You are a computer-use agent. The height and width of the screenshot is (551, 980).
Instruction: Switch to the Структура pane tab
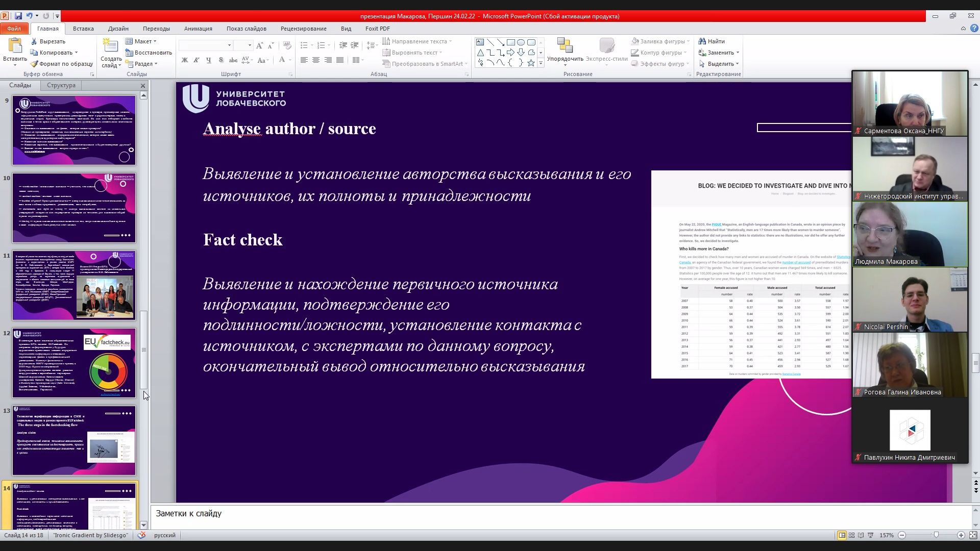point(61,85)
